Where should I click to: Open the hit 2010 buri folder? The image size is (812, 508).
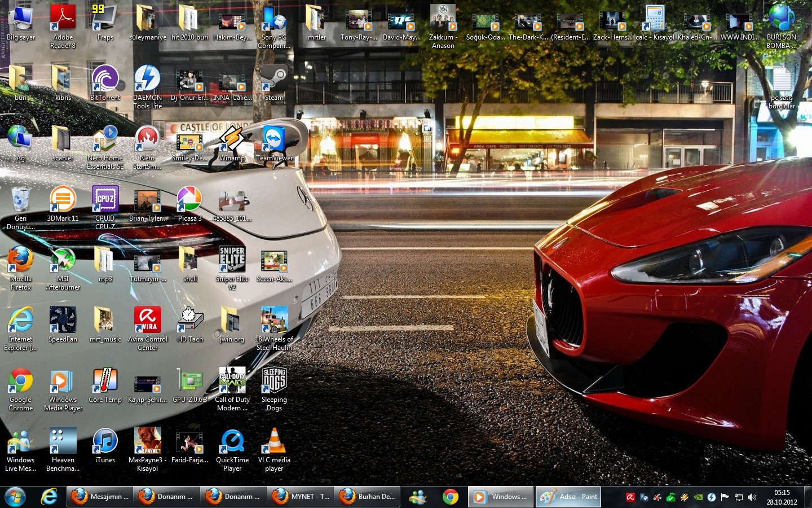(189, 23)
